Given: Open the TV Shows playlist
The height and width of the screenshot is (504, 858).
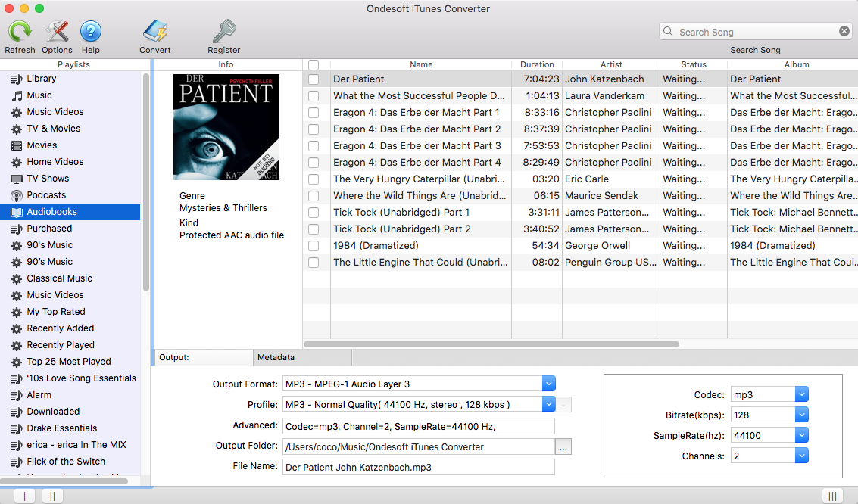Looking at the screenshot, I should [x=45, y=178].
